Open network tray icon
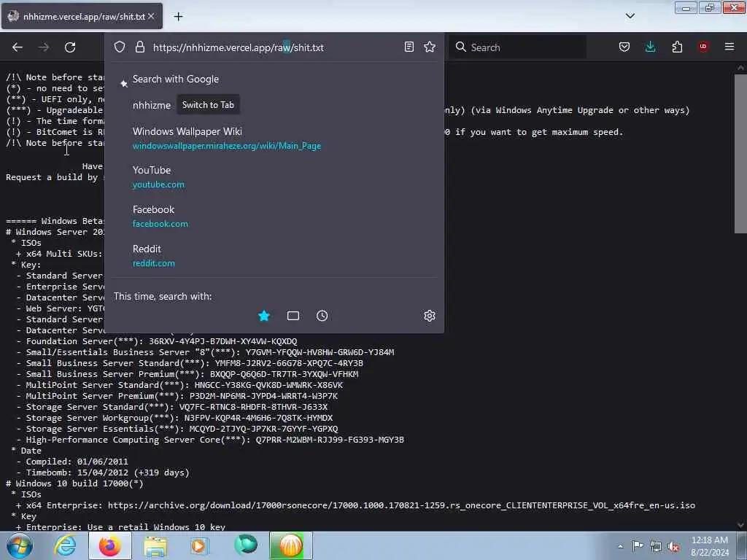This screenshot has width=747, height=560. coord(656,546)
